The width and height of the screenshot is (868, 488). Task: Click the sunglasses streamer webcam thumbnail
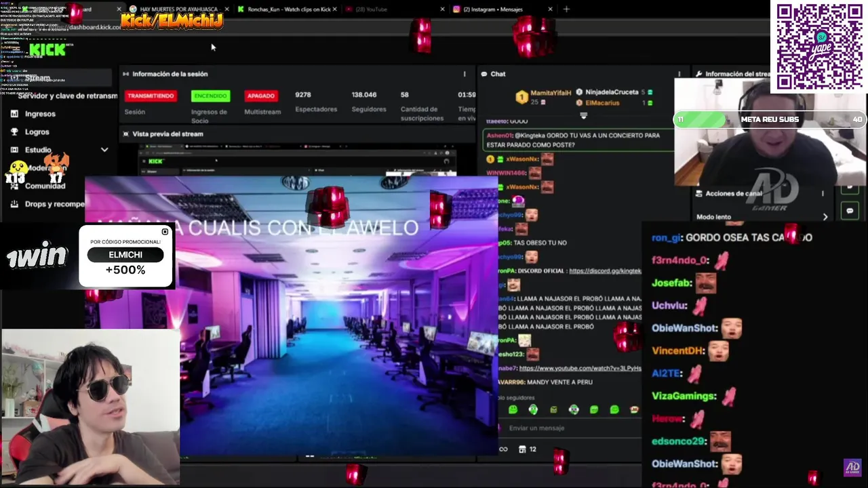[90, 407]
